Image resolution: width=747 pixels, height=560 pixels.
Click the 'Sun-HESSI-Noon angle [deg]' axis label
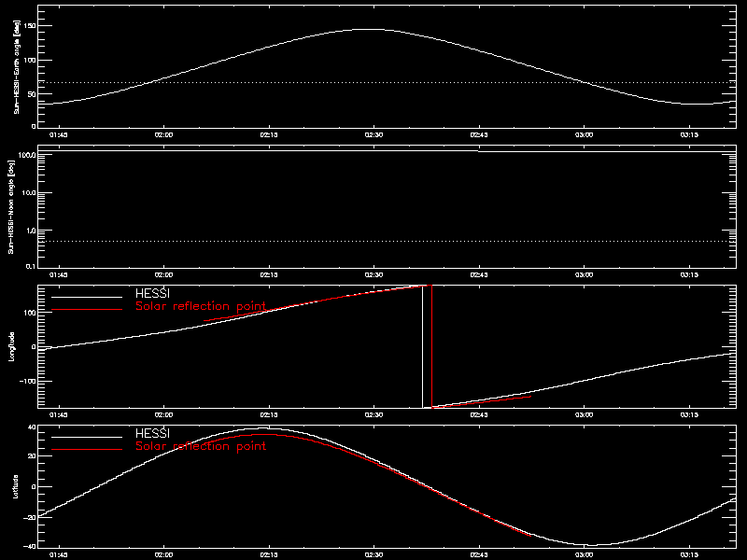click(11, 206)
